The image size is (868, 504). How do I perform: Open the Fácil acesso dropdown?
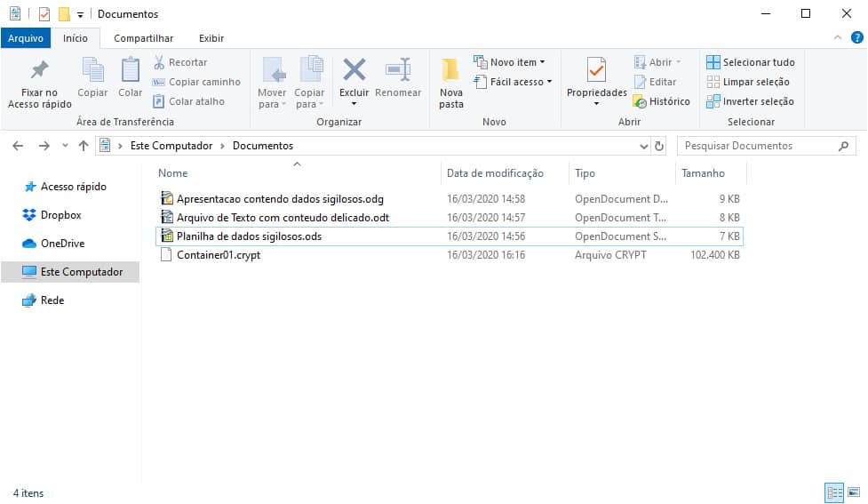513,82
